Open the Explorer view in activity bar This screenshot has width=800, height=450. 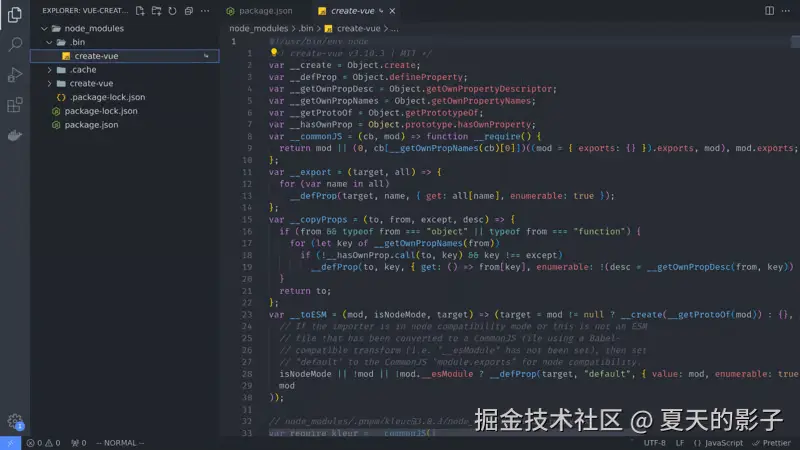pyautogui.click(x=15, y=14)
